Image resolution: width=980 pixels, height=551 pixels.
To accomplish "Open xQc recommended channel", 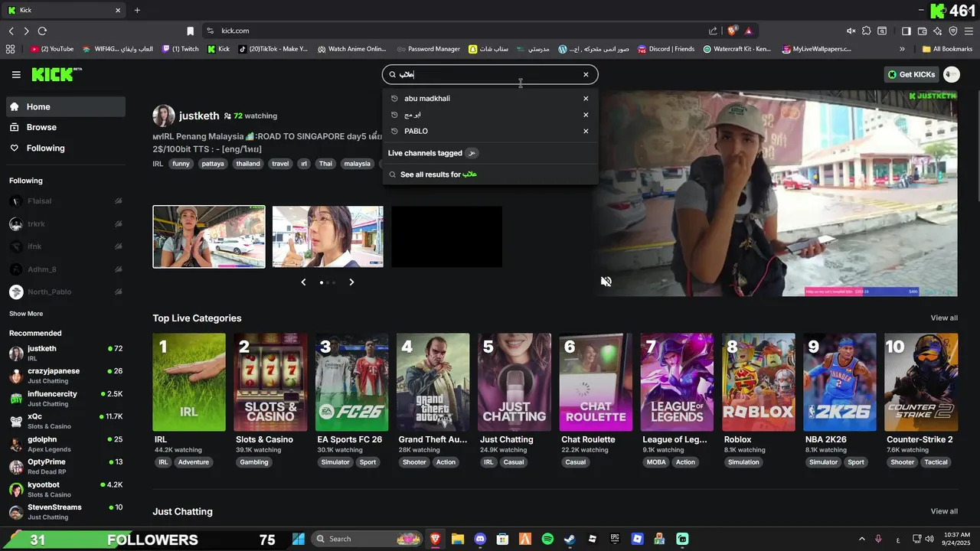I will click(x=66, y=421).
